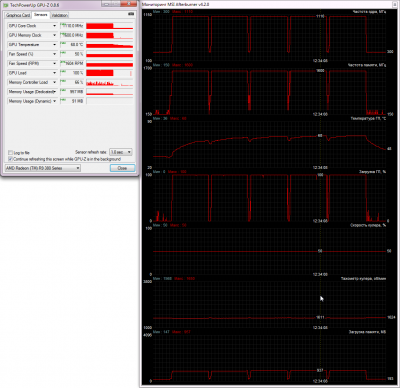The image size is (400, 388).
Task: Click the memory clock graph in Afterburner monitor
Action: point(269,91)
